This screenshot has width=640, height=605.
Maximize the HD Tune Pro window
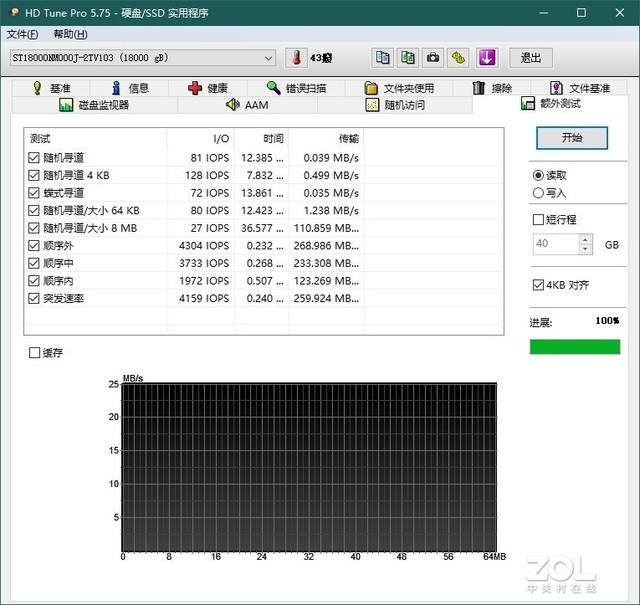coord(581,13)
